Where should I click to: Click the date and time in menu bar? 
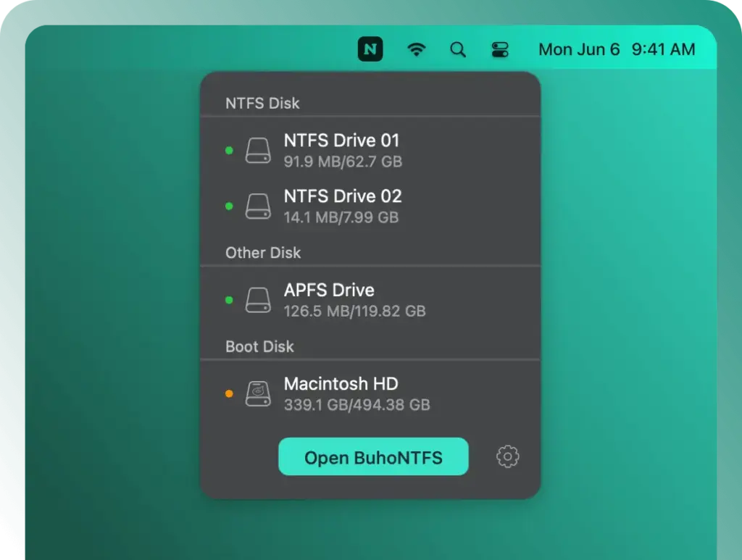click(x=617, y=49)
